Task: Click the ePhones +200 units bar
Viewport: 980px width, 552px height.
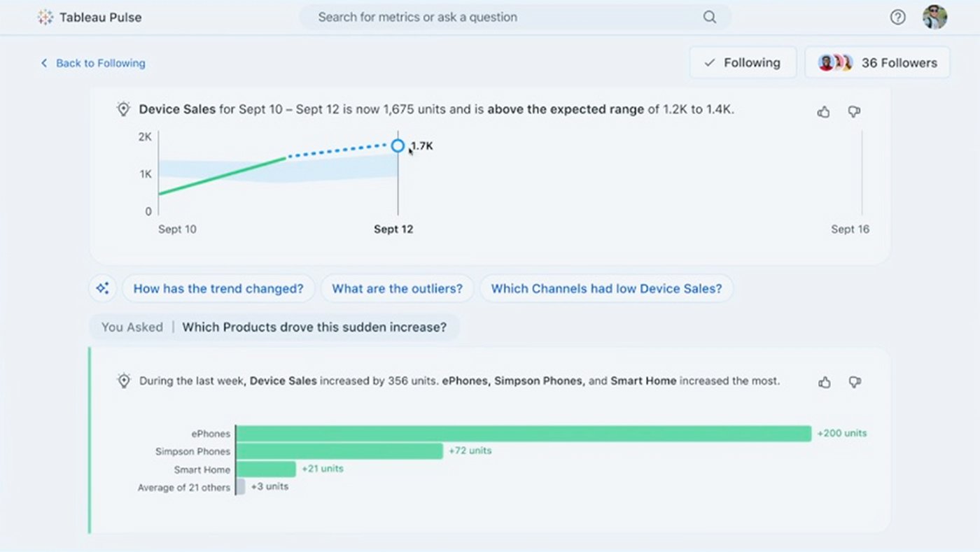Action: 524,434
